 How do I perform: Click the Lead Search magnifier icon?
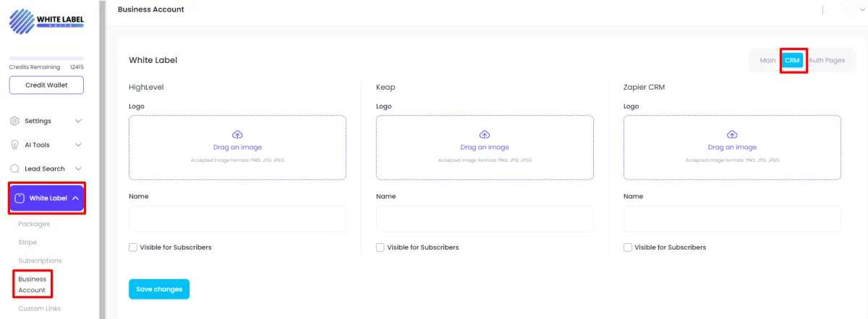[x=14, y=169]
